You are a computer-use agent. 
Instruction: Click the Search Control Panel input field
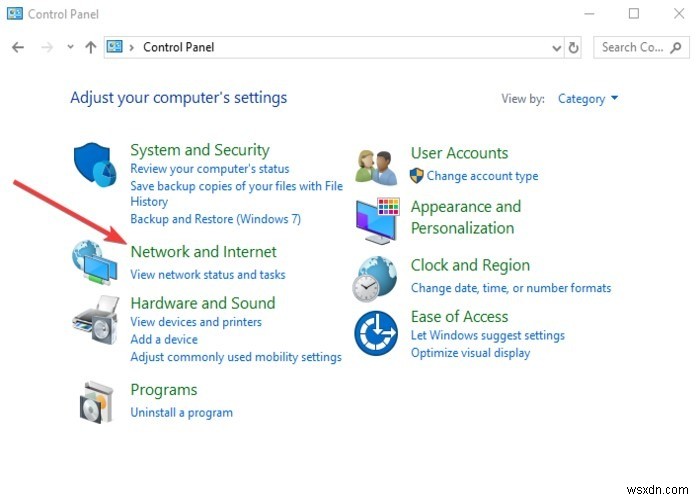tap(641, 47)
